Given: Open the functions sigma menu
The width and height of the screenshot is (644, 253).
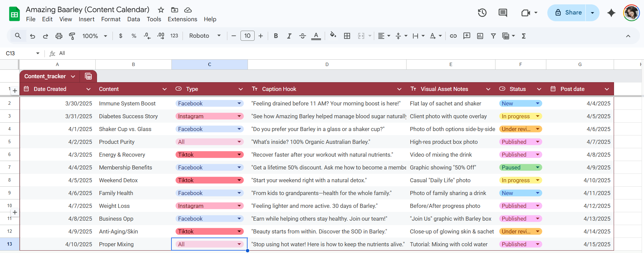Looking at the screenshot, I should click(524, 36).
